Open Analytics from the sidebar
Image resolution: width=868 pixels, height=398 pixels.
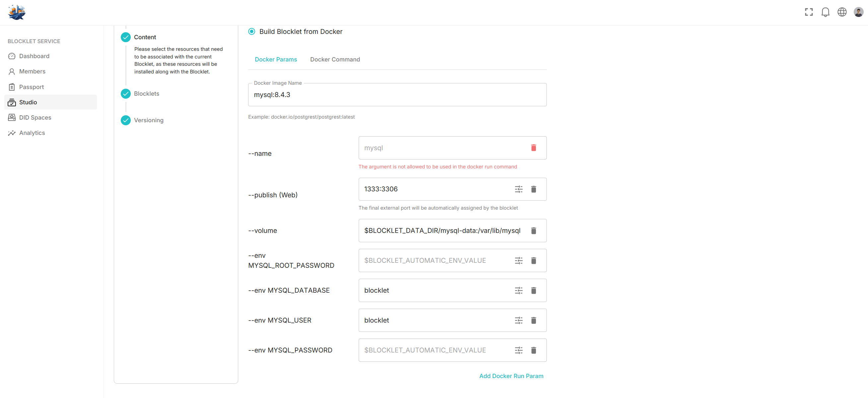[32, 133]
